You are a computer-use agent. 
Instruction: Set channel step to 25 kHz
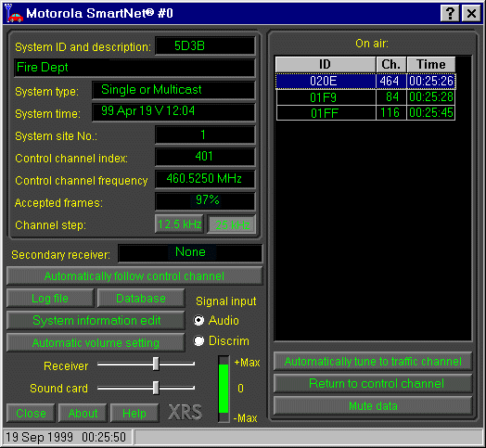(232, 224)
